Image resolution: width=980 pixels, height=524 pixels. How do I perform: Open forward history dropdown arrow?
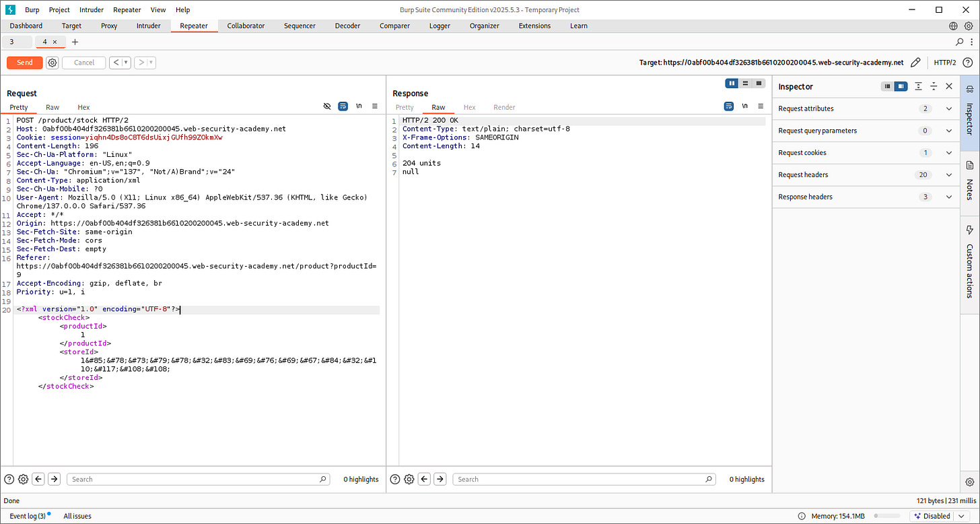(x=151, y=63)
